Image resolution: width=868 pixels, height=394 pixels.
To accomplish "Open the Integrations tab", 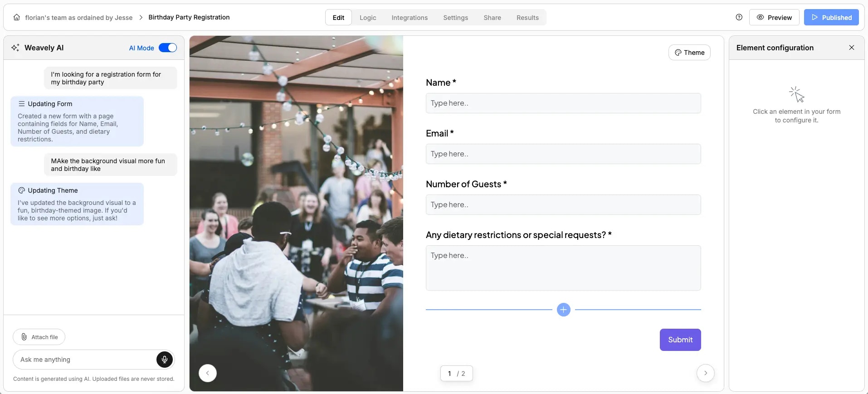I will 410,17.
